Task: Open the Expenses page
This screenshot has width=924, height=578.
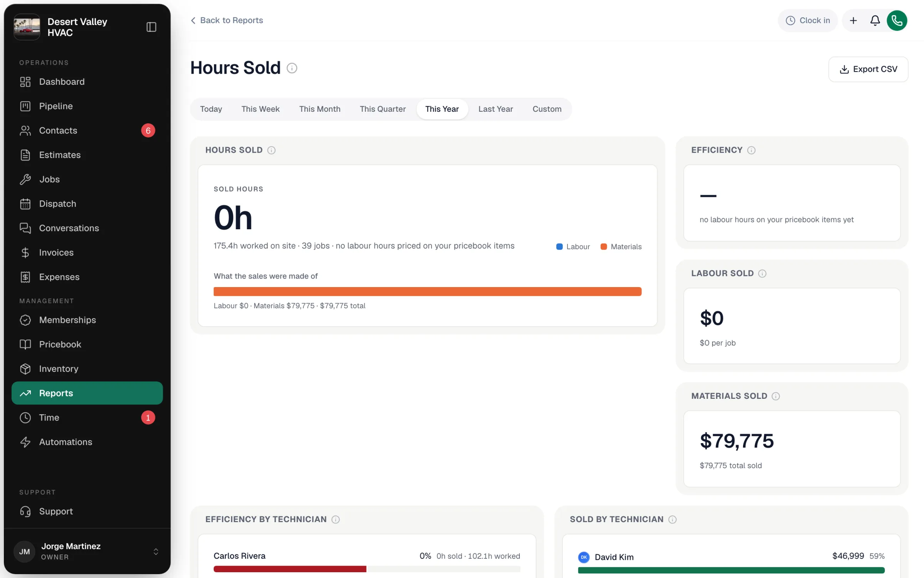Action: point(87,277)
